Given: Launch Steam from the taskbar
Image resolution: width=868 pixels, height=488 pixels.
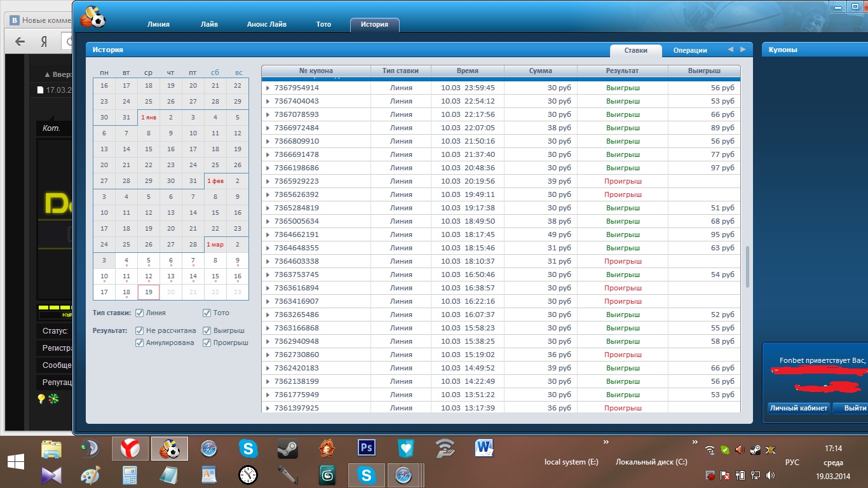Looking at the screenshot, I should (x=287, y=449).
